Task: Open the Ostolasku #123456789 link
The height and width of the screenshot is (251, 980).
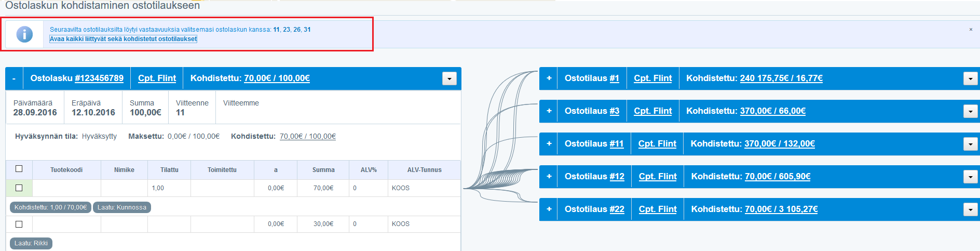Action: point(99,78)
